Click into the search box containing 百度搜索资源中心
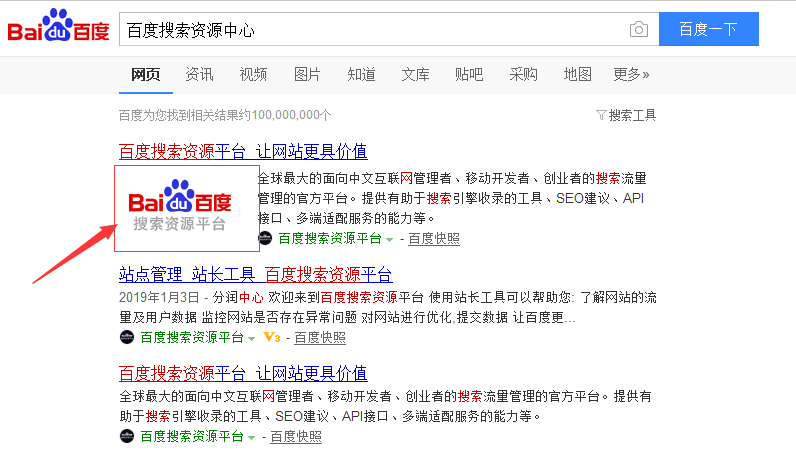Screen dimensions: 796x457 click(x=370, y=30)
